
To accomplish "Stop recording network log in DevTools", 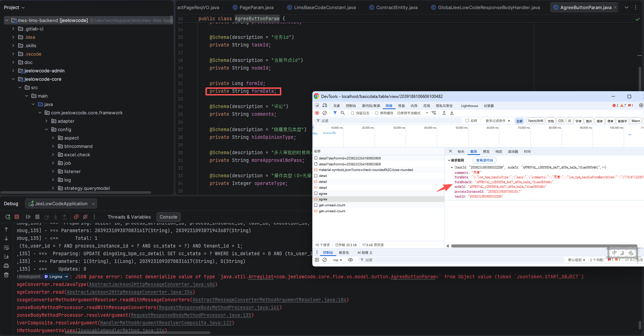I will [x=317, y=113].
